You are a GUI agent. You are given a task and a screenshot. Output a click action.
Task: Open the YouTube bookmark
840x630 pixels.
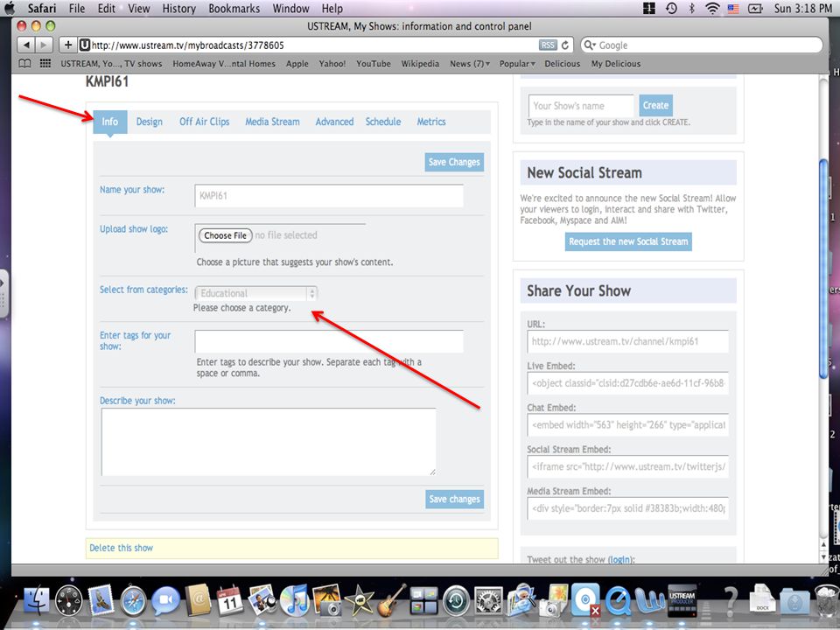click(374, 64)
